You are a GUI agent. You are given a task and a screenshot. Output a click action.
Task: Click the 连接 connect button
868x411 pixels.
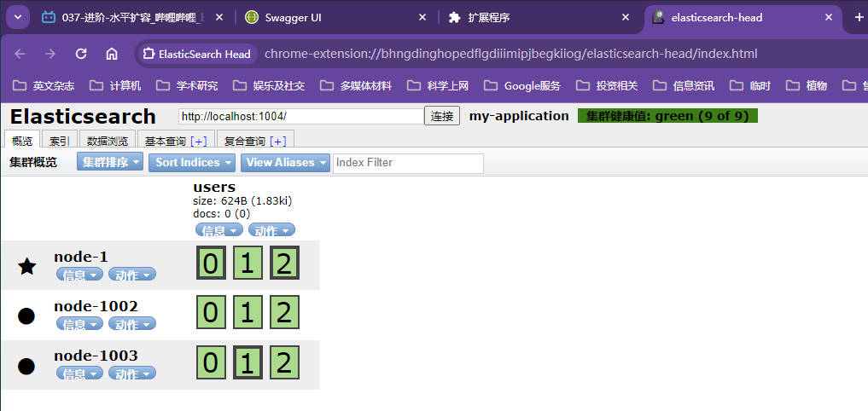[x=442, y=116]
